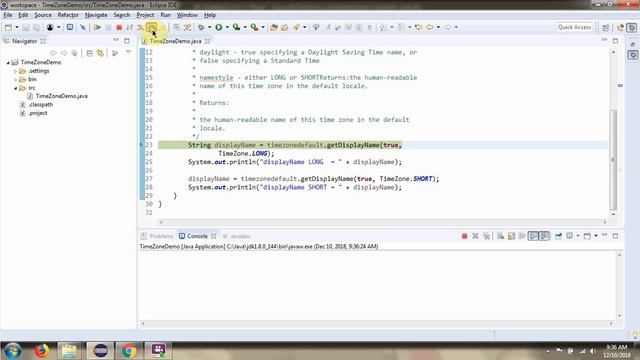
Task: Click the Step Into debug icon
Action: [140, 27]
